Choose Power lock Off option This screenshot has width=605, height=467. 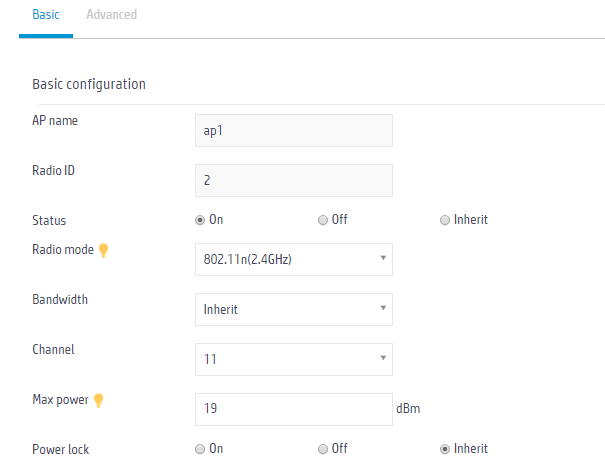pyautogui.click(x=323, y=449)
